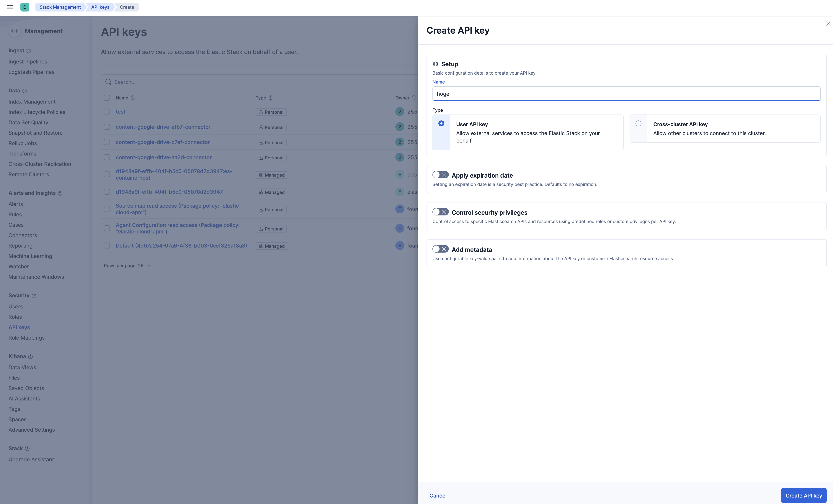Image resolution: width=833 pixels, height=504 pixels.
Task: Click the Stack section help icon
Action: (x=27, y=449)
